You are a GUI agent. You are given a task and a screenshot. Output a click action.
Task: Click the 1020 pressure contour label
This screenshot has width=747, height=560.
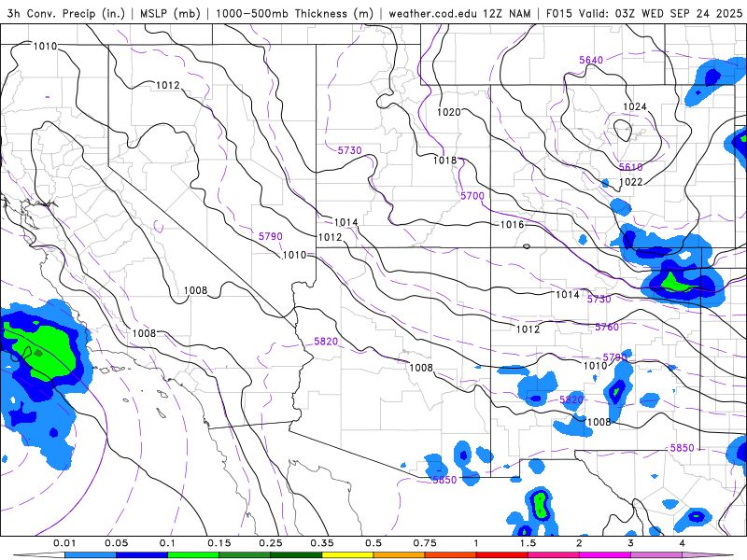click(x=449, y=112)
